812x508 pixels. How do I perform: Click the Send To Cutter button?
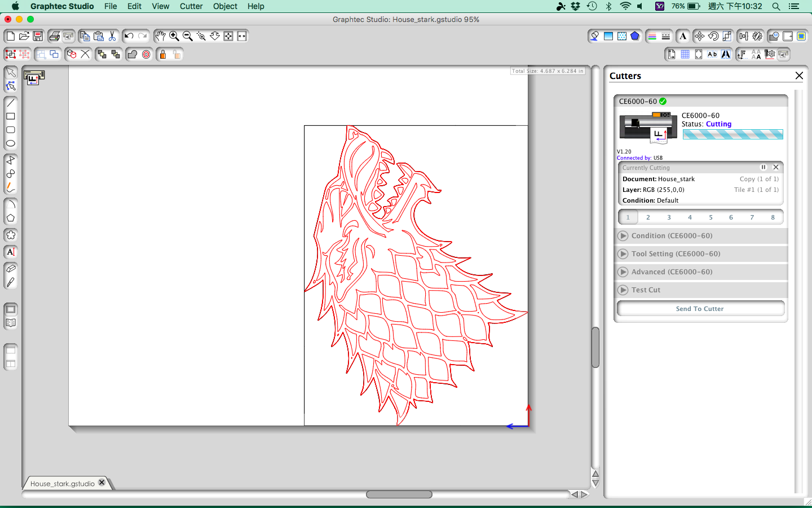point(700,309)
